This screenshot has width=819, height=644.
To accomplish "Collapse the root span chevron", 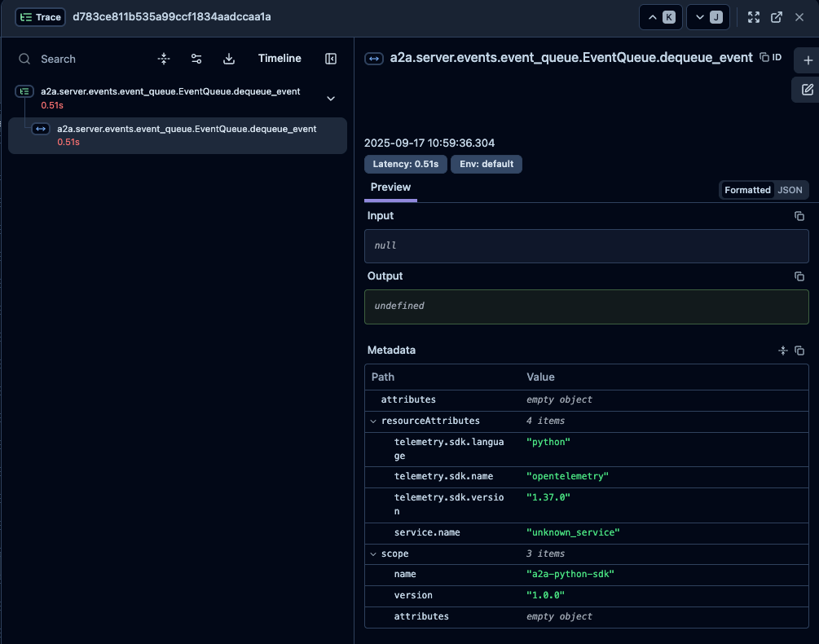I will click(331, 99).
